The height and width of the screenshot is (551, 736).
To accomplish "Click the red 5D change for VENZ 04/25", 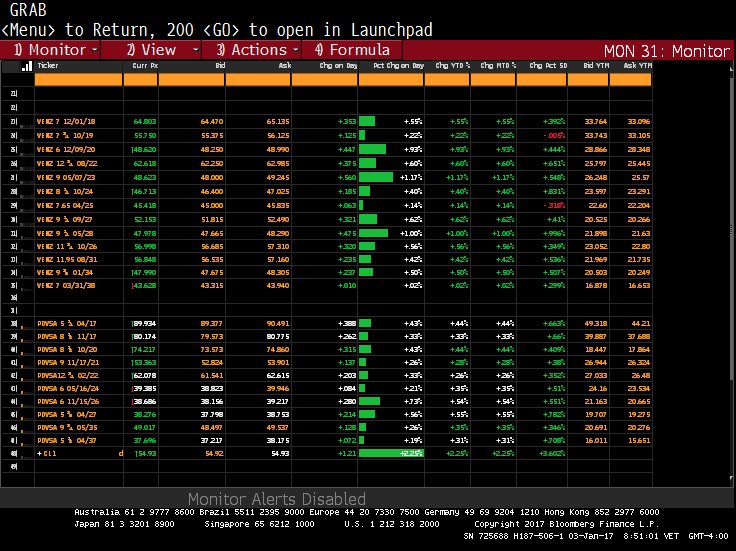I will point(554,206).
